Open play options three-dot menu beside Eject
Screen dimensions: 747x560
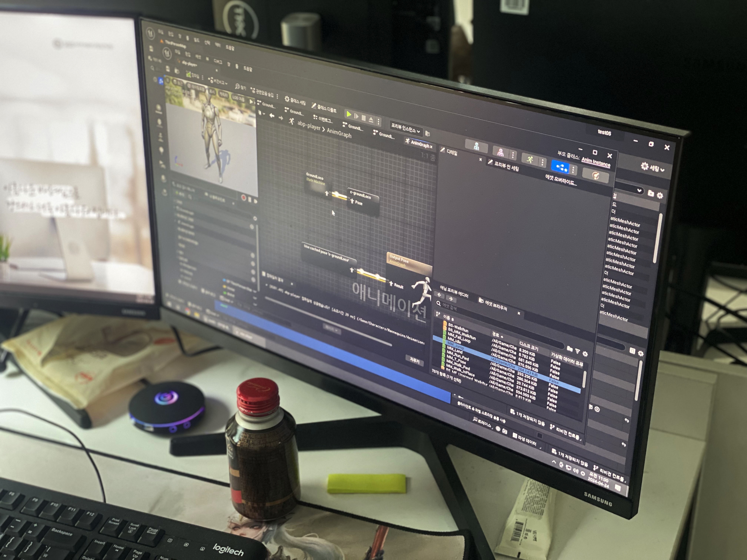point(378,121)
